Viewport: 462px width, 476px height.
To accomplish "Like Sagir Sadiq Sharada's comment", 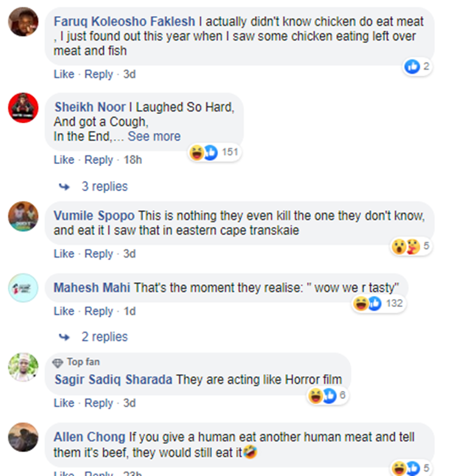I will pyautogui.click(x=63, y=403).
